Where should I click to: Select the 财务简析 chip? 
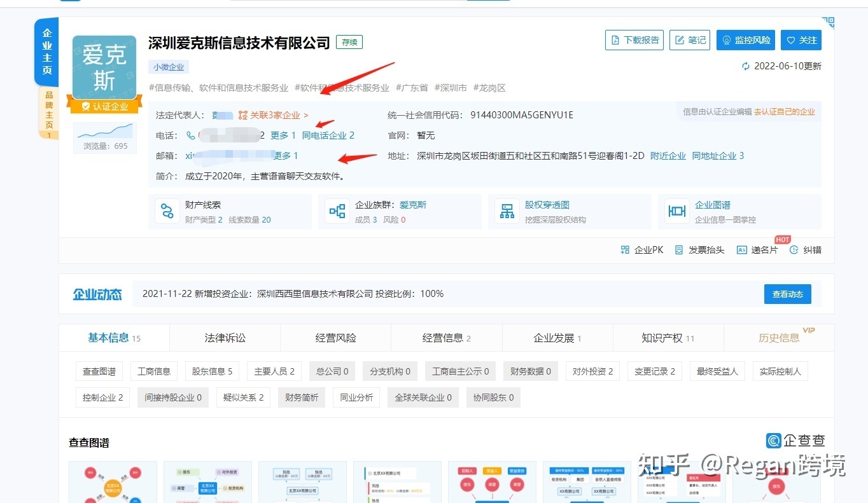click(x=302, y=398)
